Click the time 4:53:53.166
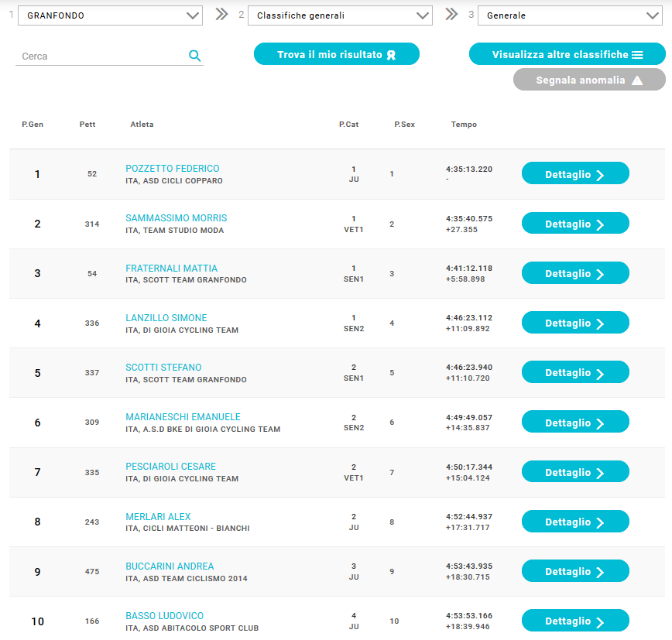The width and height of the screenshot is (672, 640). [469, 615]
